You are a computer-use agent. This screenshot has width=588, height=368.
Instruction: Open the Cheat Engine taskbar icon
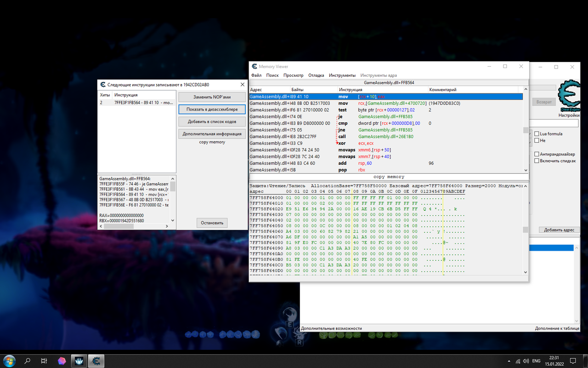click(96, 360)
